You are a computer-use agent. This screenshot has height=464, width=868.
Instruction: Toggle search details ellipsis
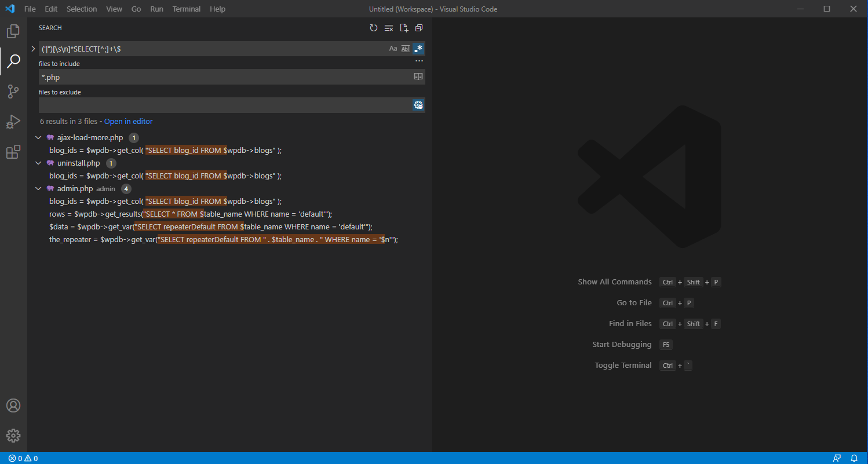pos(419,61)
